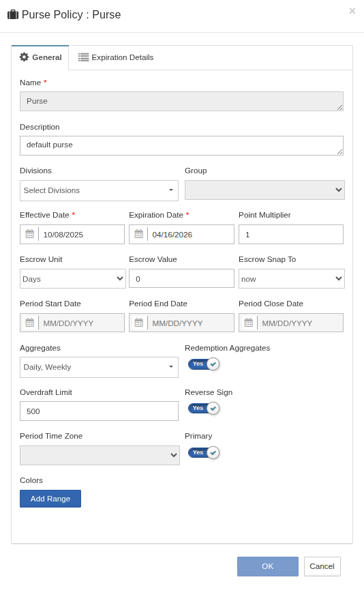Image resolution: width=364 pixels, height=601 pixels.
Task: Open the Escrow Snap To dropdown
Action: tap(291, 278)
